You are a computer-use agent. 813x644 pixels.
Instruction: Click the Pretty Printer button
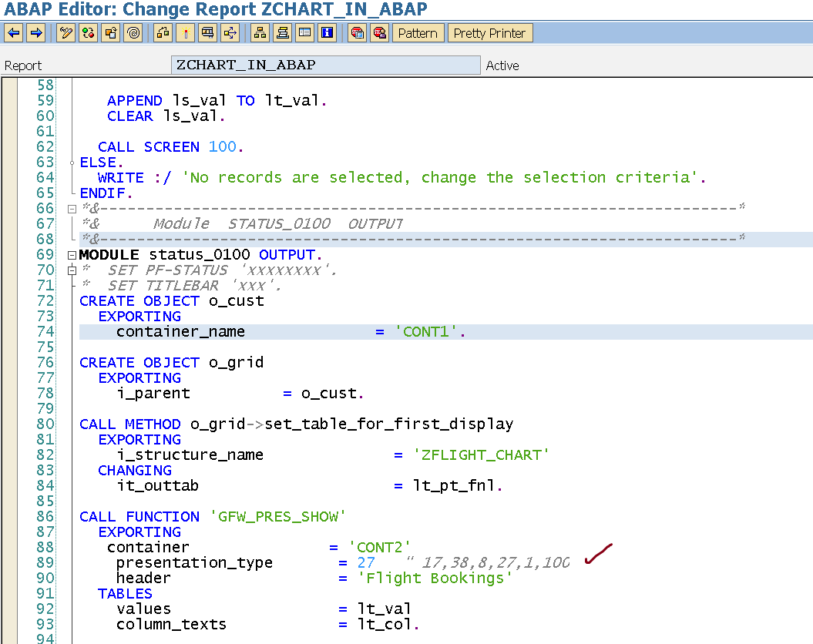489,33
